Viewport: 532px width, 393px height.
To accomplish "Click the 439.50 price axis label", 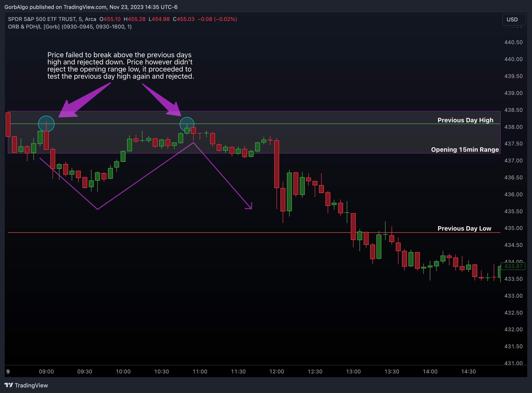I will point(513,76).
